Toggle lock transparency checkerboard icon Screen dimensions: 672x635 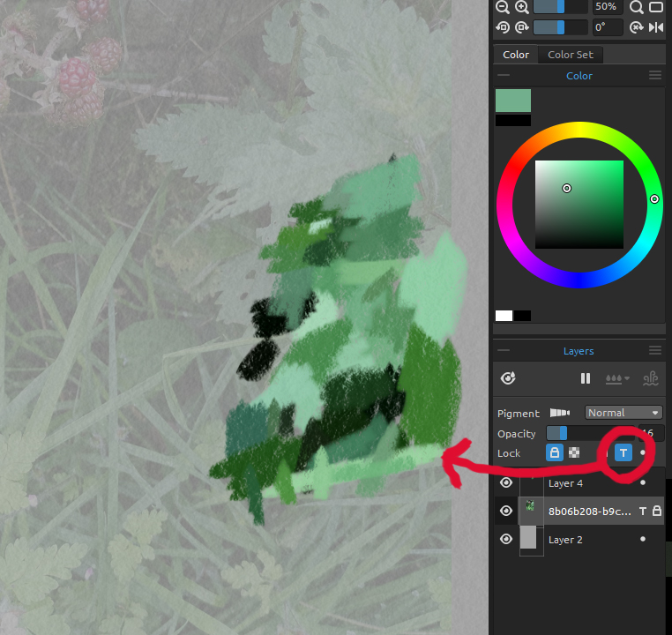[574, 452]
